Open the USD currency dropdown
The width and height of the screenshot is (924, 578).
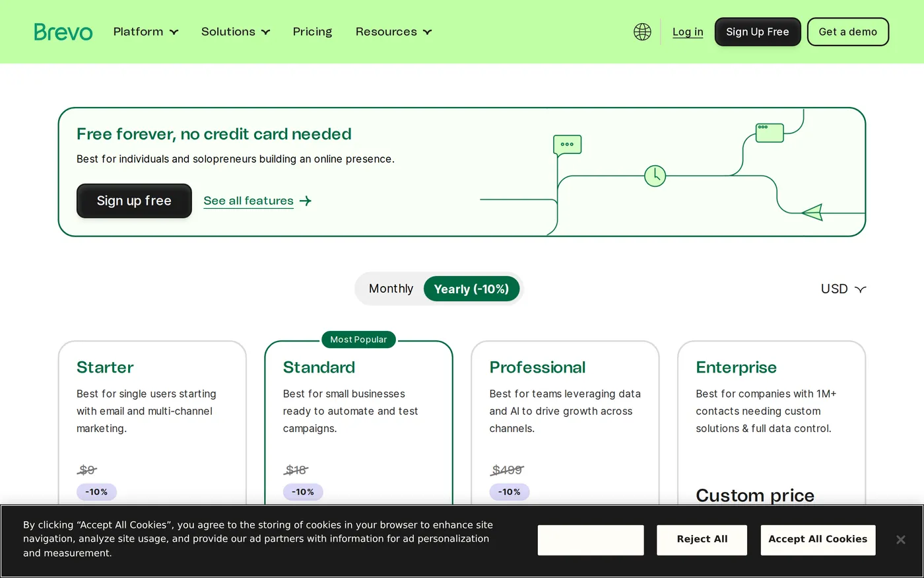point(843,289)
